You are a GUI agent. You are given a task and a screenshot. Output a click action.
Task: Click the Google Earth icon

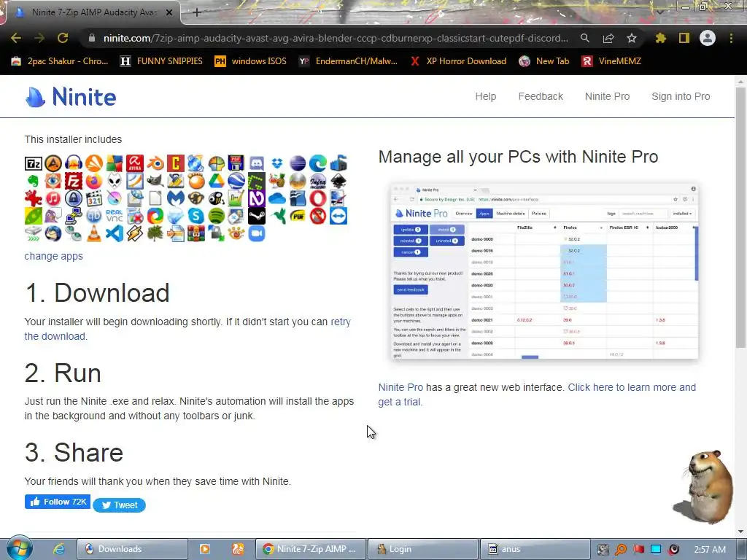pos(236,181)
